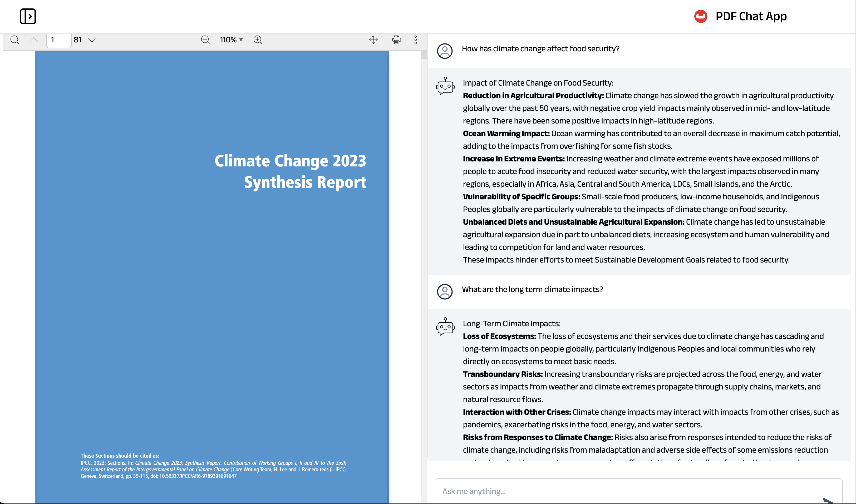This screenshot has height=504, width=856.
Task: Open the PDF search magnifier
Action: (x=14, y=40)
